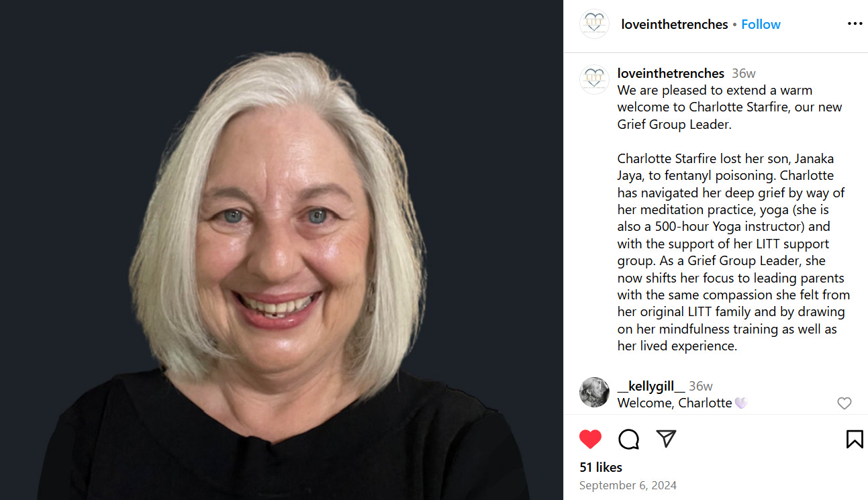Screen dimensions: 868x500
Task: Open comment speech bubble icon
Action: pos(628,439)
